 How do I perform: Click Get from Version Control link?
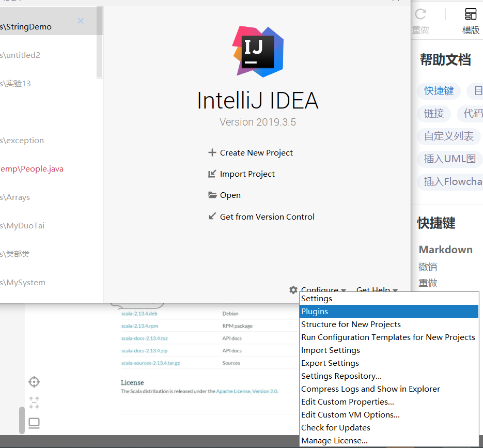pyautogui.click(x=267, y=217)
